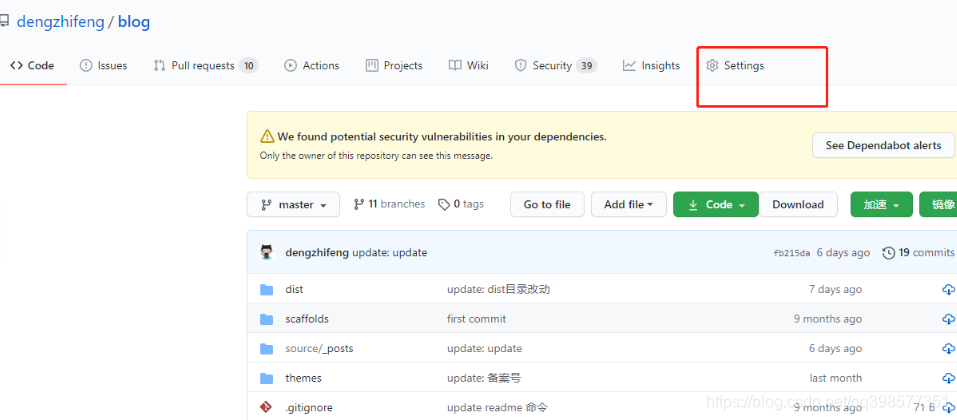957x420 pixels.
Task: Click the Wiki book icon
Action: click(455, 65)
